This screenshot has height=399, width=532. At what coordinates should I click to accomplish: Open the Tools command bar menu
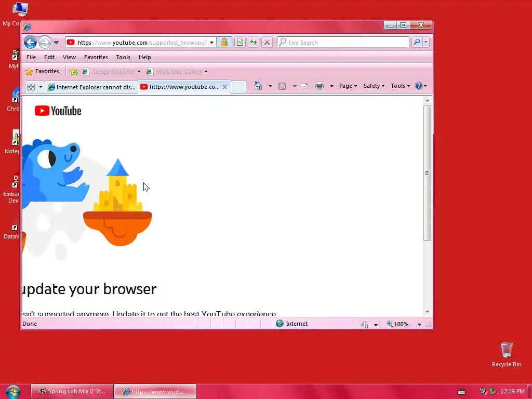pyautogui.click(x=401, y=86)
